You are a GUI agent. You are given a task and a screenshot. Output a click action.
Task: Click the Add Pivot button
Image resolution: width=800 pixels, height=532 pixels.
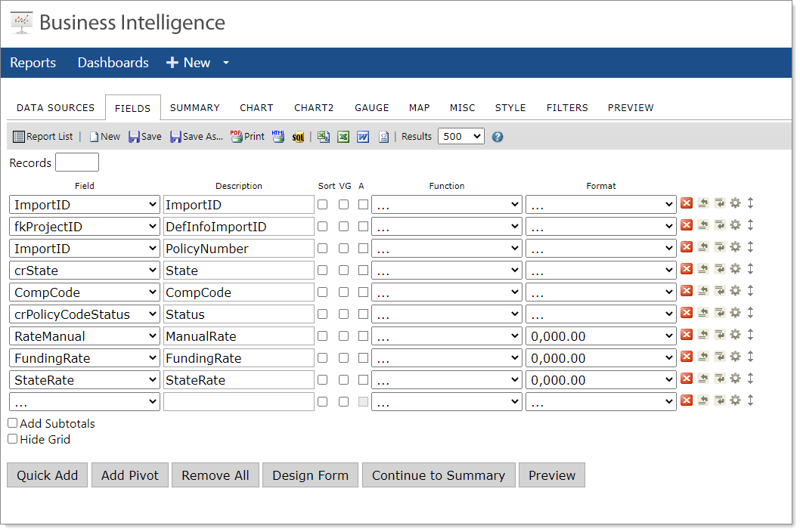(130, 475)
